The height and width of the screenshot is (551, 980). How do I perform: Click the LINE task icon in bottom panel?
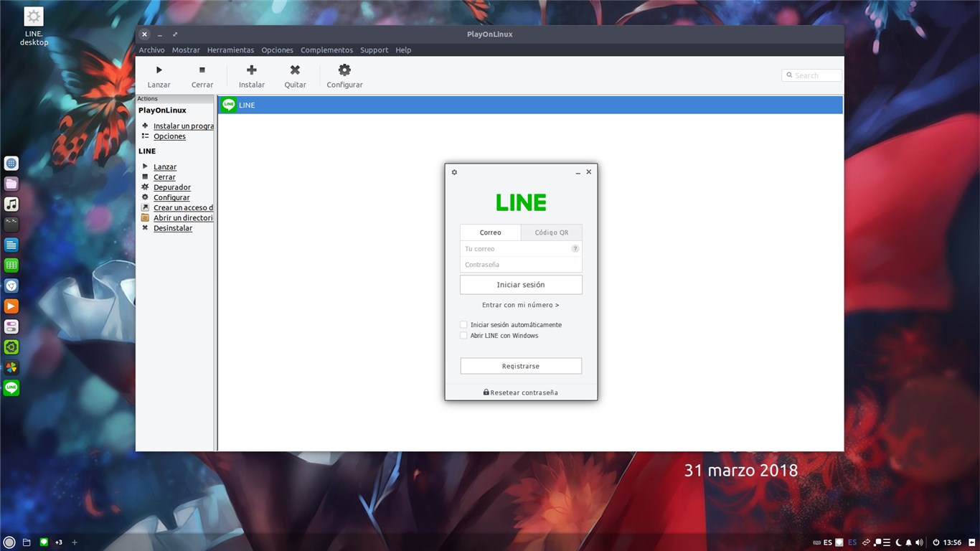point(44,542)
